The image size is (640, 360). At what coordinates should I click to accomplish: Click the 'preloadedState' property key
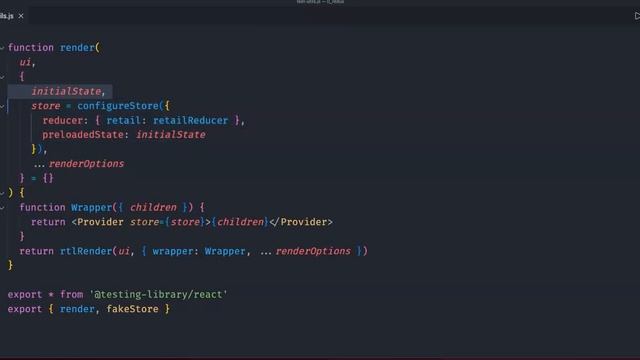click(x=83, y=135)
